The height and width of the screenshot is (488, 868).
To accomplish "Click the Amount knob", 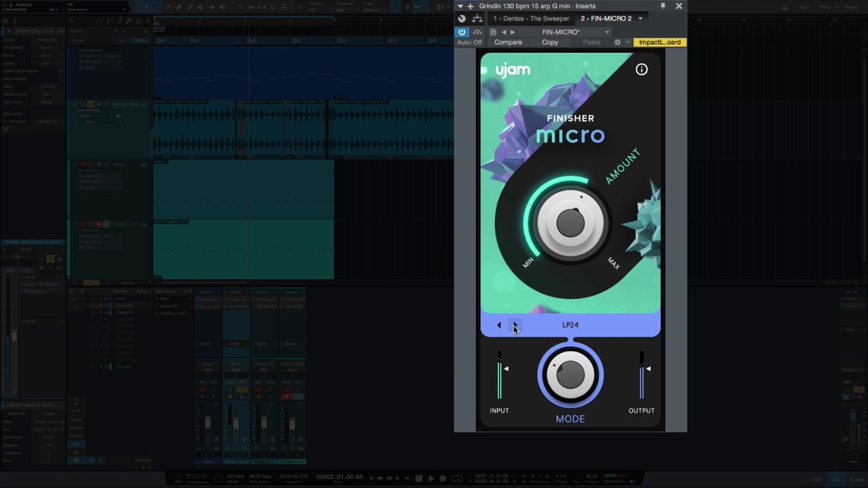I will point(570,223).
